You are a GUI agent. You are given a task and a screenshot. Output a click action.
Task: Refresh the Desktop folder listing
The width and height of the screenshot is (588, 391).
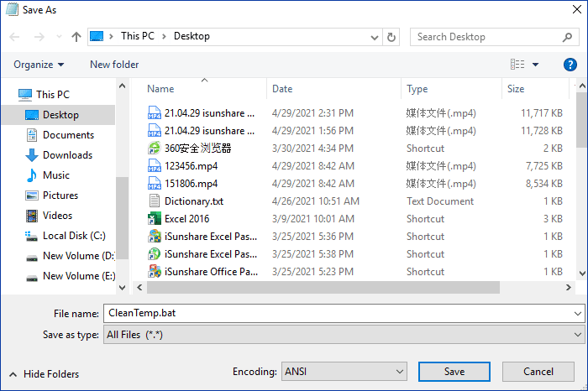tap(391, 37)
